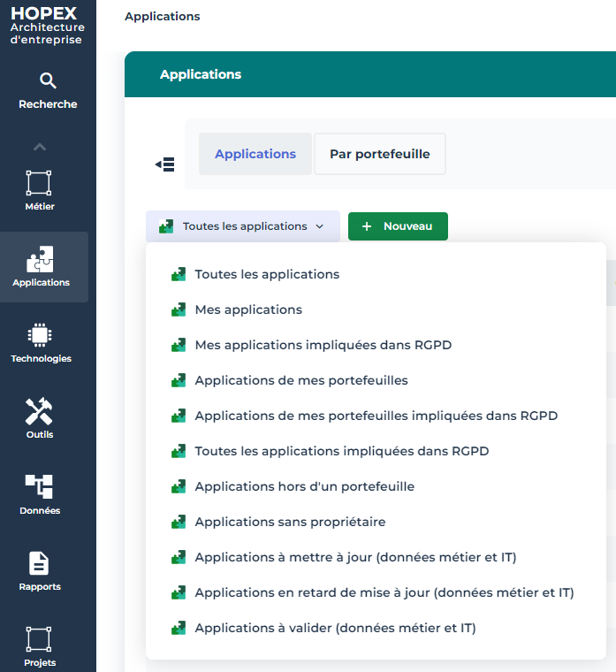This screenshot has width=616, height=672.
Task: Open Données data icon in sidebar
Action: [x=40, y=487]
